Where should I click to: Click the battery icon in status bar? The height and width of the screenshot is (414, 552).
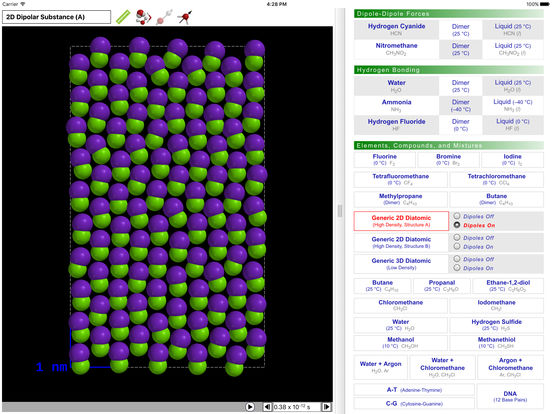(545, 4)
